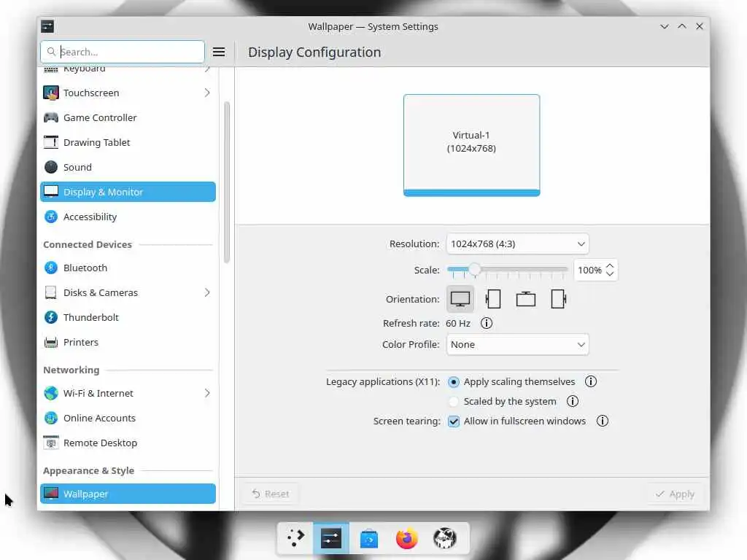Click the Printers icon
747x560 pixels.
click(51, 342)
